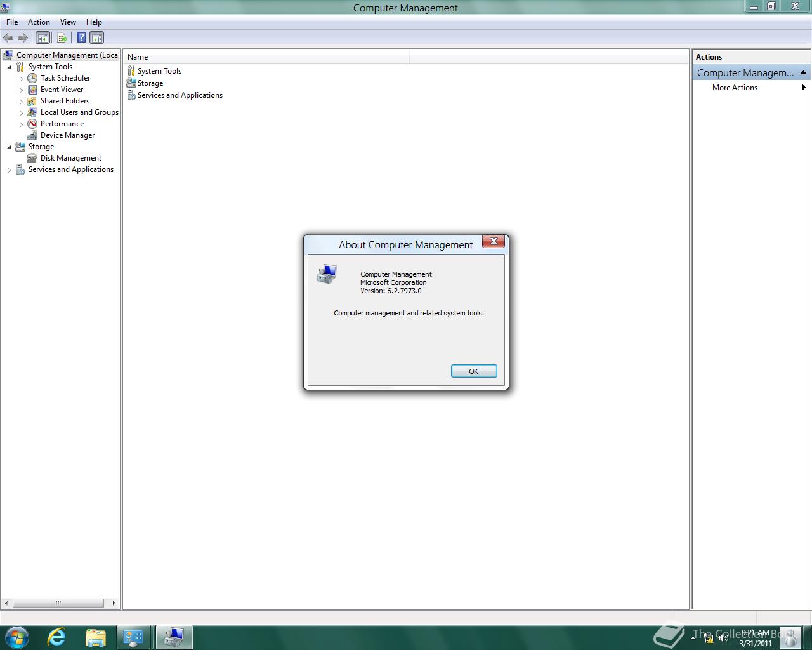Open the Action menu
Image resolution: width=812 pixels, height=650 pixels.
(x=39, y=22)
